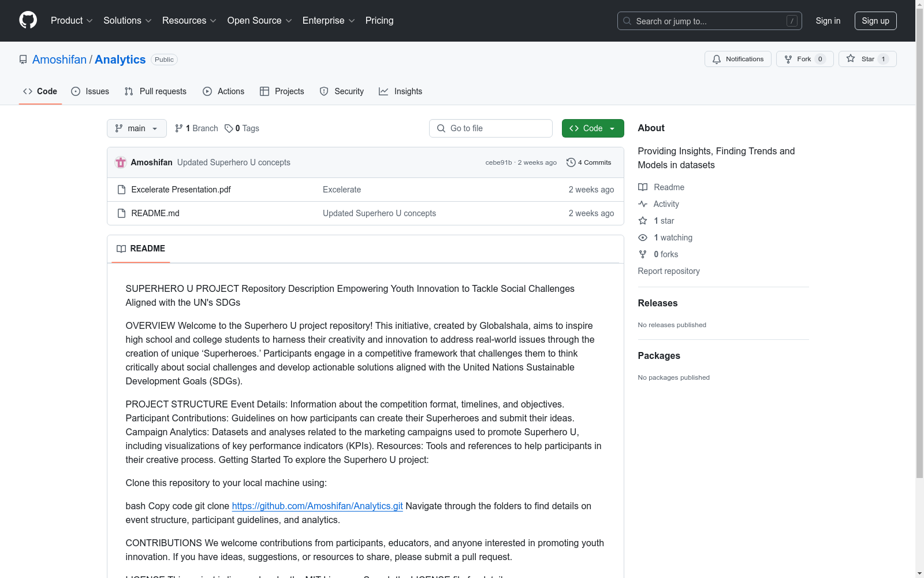Click the fork icon in the Fork button

tap(788, 59)
